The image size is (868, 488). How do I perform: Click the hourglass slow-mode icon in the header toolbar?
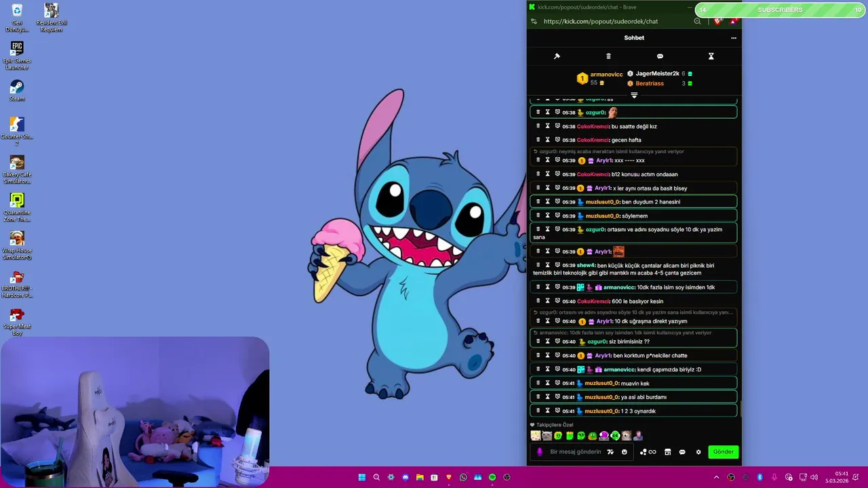(711, 56)
